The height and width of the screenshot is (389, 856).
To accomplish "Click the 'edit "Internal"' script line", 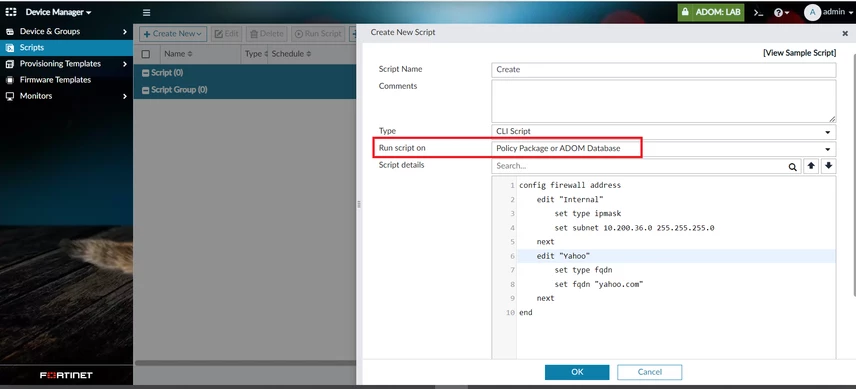I will pyautogui.click(x=570, y=200).
